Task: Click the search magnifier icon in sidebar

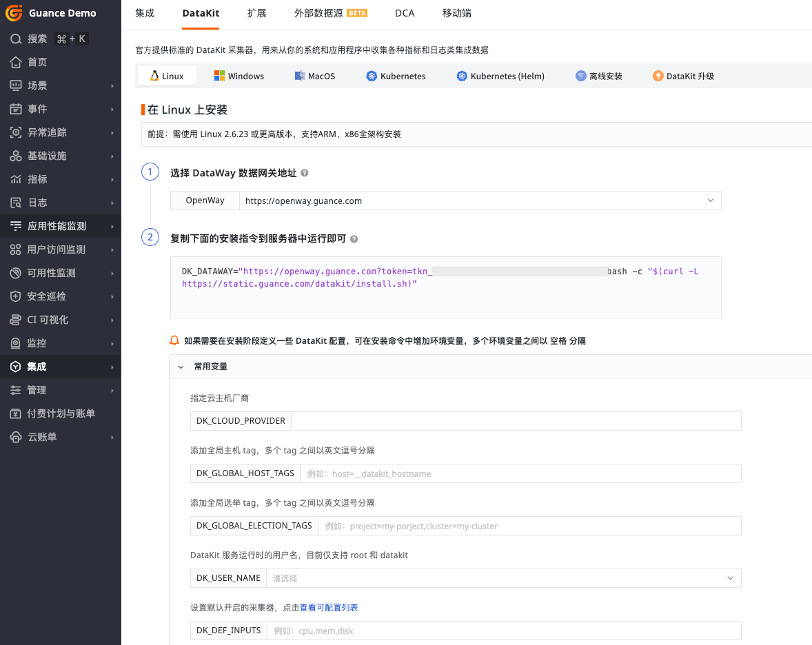Action: pyautogui.click(x=16, y=39)
